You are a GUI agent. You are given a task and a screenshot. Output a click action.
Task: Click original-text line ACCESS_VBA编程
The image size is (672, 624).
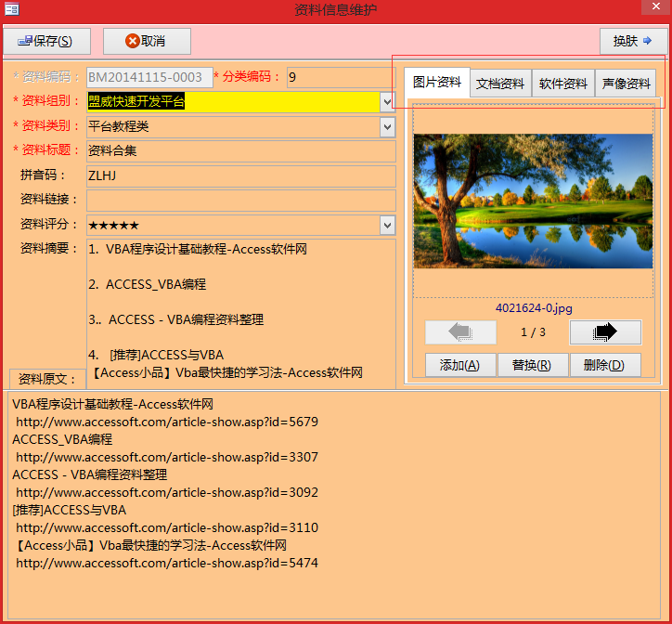[62, 439]
